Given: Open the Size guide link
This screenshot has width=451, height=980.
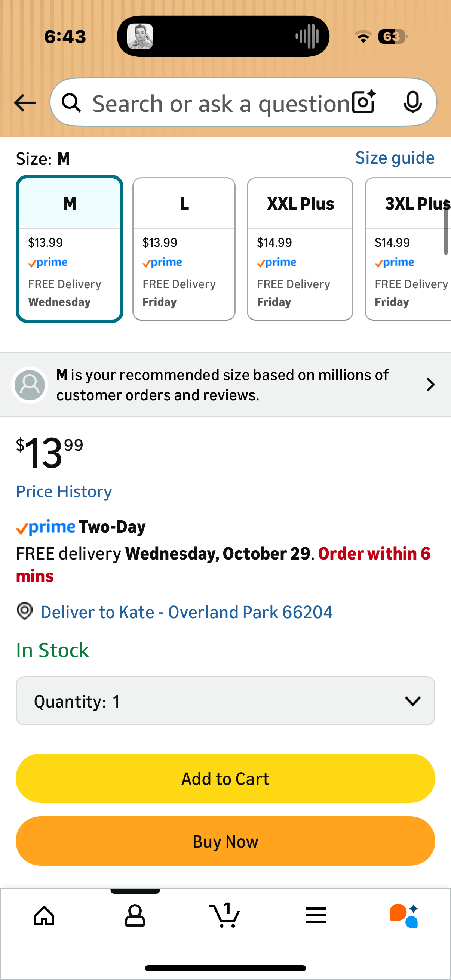Looking at the screenshot, I should 395,158.
